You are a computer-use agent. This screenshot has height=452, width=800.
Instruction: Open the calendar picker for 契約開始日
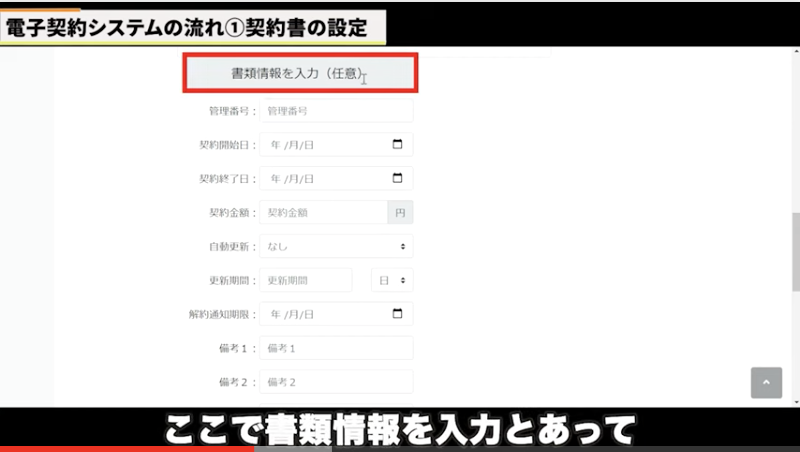point(397,145)
